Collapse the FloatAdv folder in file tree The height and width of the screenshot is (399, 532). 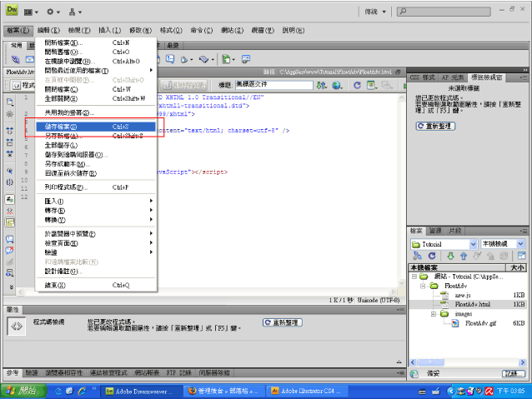click(x=423, y=286)
